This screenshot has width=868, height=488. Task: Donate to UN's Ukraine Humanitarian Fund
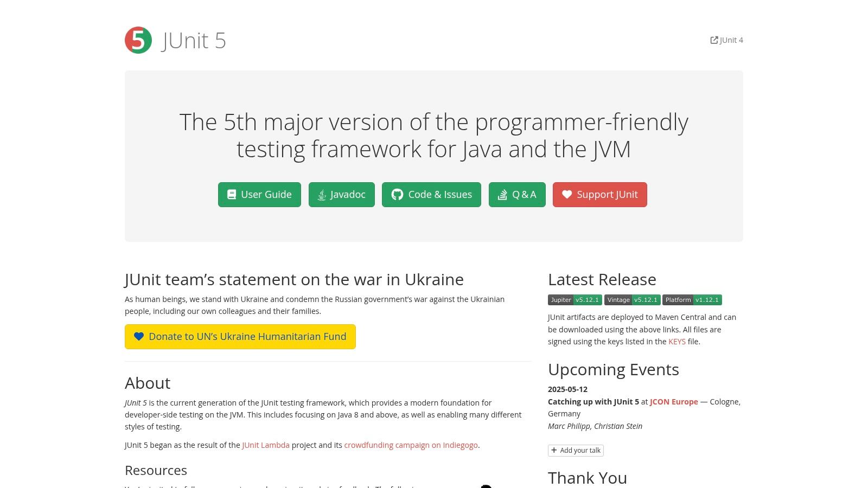[x=240, y=337]
